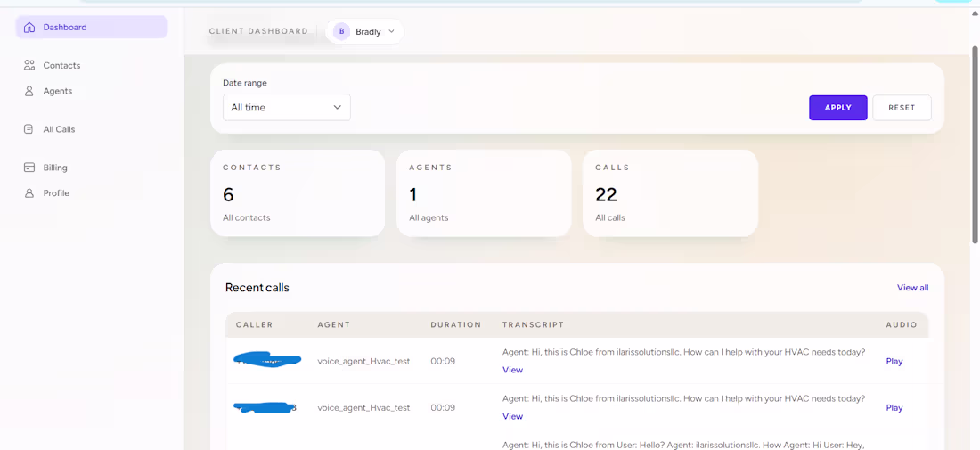This screenshot has height=450, width=980.
Task: Navigate to All Calls
Action: 59,129
